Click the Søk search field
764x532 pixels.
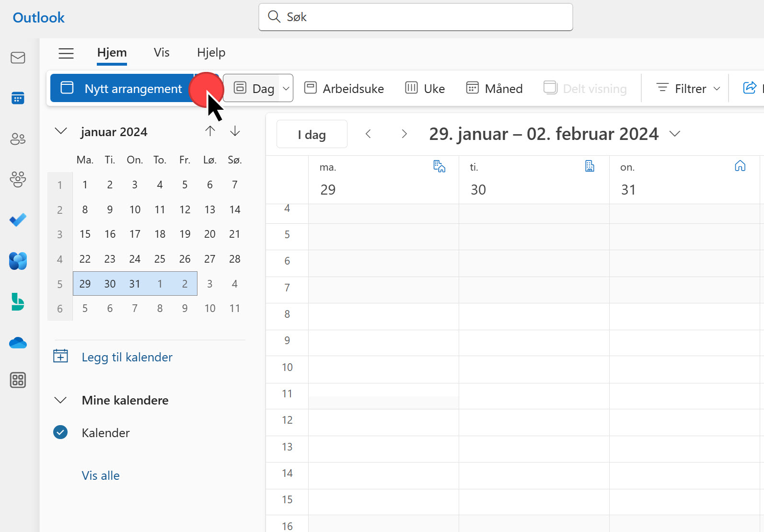click(x=416, y=17)
